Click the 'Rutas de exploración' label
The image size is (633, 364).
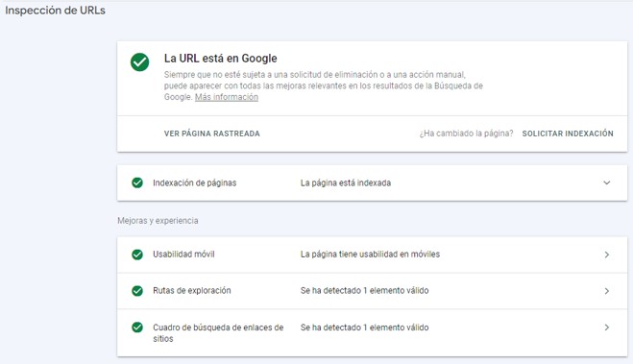click(192, 291)
